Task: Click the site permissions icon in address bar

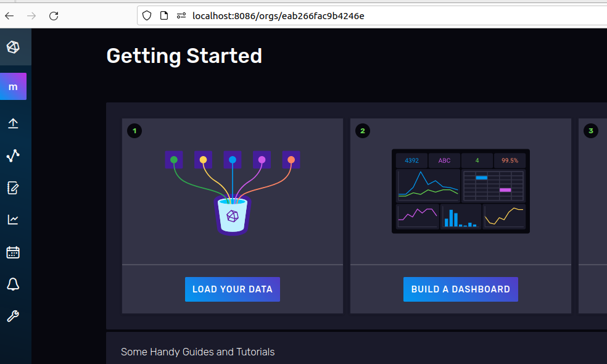Action: [181, 15]
